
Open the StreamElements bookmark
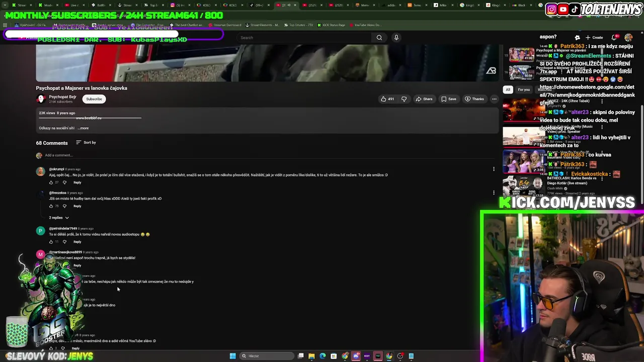[x=261, y=25]
